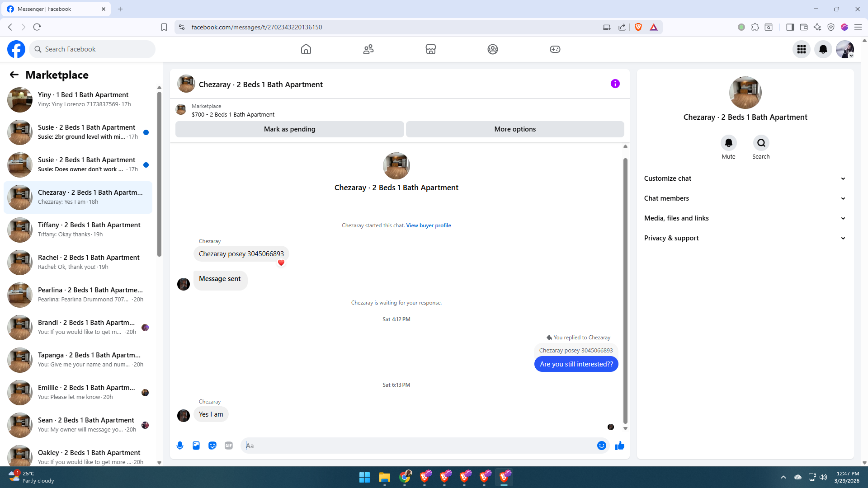Open Pearlina 2 Beds 1 Bath chat
868x488 pixels.
point(78,295)
